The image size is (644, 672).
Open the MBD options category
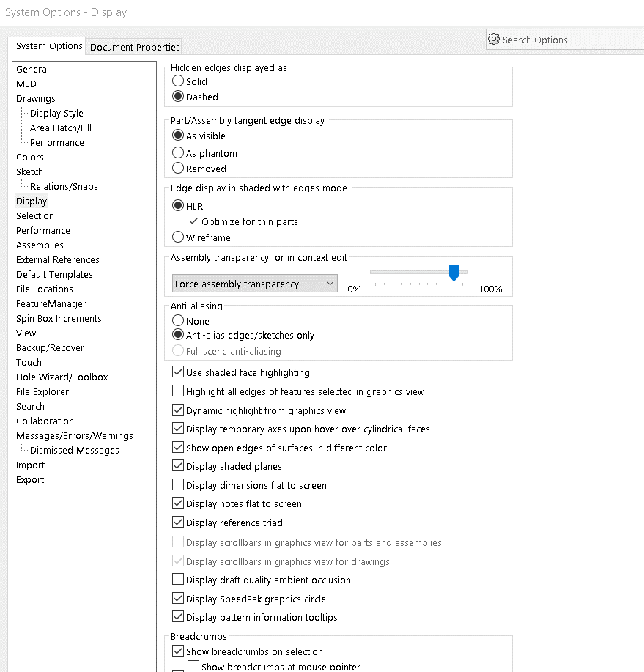coord(26,84)
